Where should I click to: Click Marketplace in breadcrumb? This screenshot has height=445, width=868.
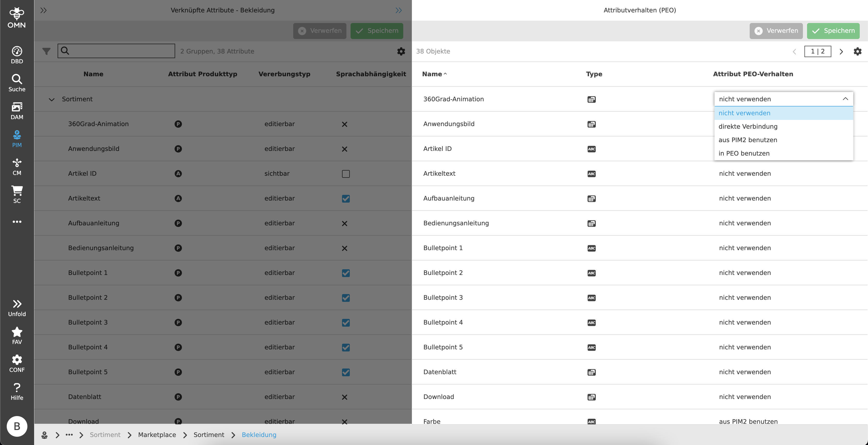157,435
